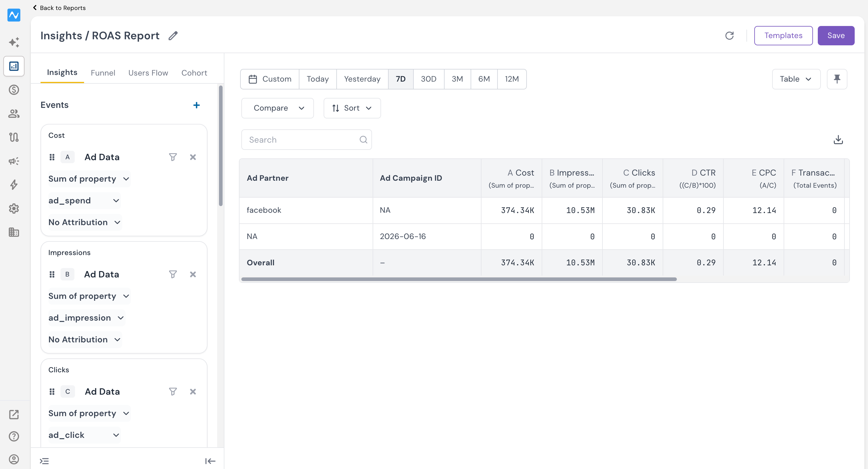
Task: Select the 3M date range
Action: point(457,79)
